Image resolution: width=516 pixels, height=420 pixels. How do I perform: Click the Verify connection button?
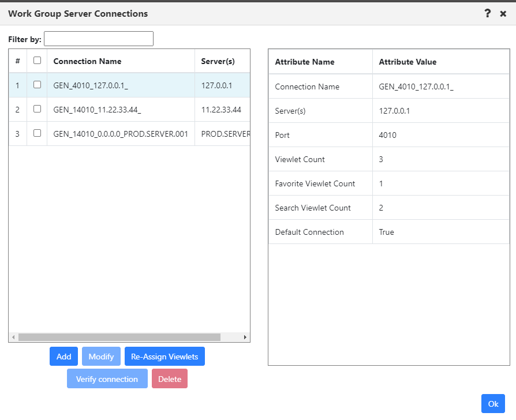107,378
